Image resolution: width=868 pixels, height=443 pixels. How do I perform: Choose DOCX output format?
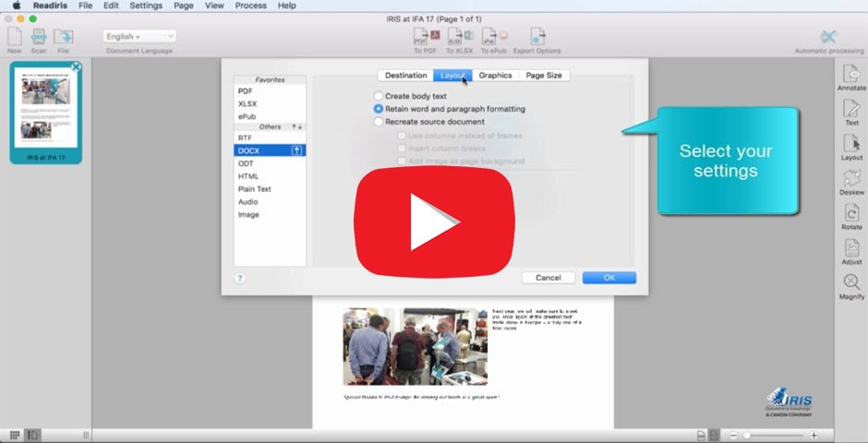(x=270, y=150)
